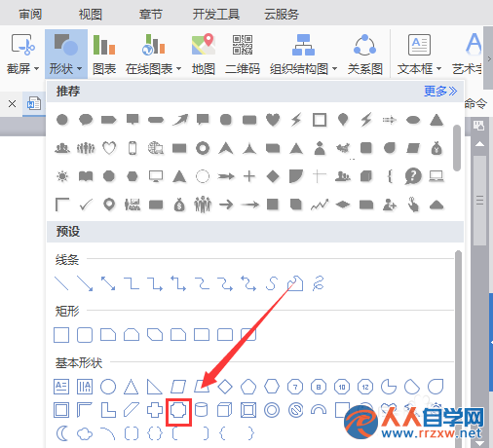Select the cylinder shape in basic shapes

point(201,410)
